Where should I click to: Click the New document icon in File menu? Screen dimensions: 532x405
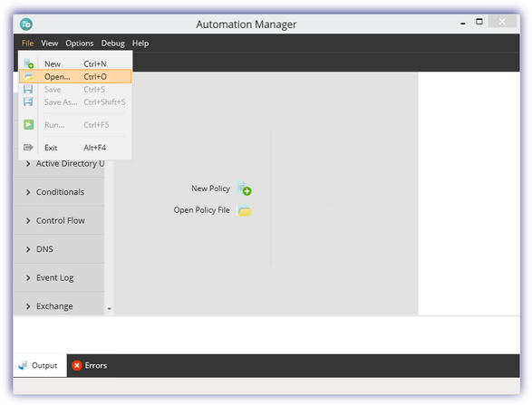pyautogui.click(x=28, y=63)
